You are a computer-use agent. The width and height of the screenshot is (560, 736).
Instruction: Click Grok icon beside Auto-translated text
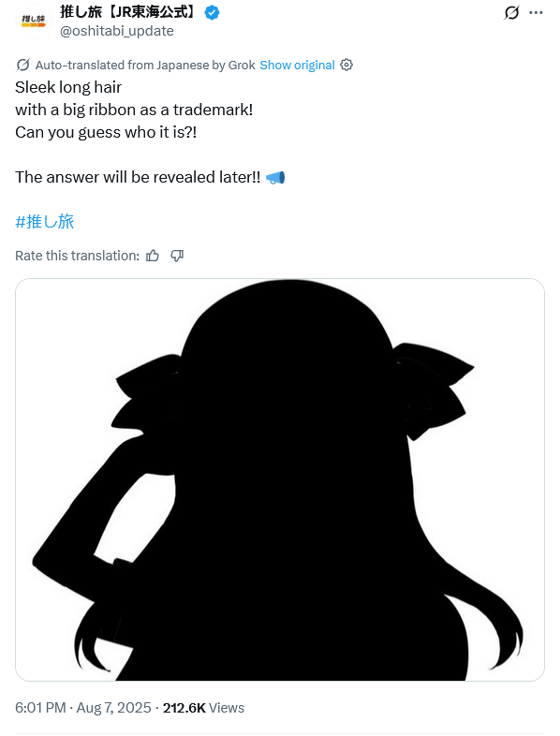[22, 65]
